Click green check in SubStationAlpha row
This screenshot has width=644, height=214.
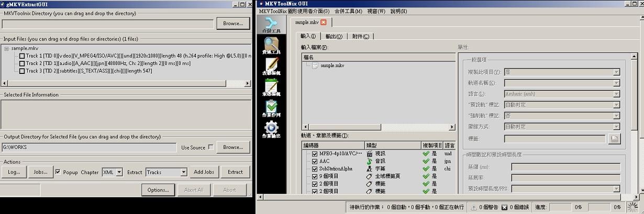click(x=426, y=169)
